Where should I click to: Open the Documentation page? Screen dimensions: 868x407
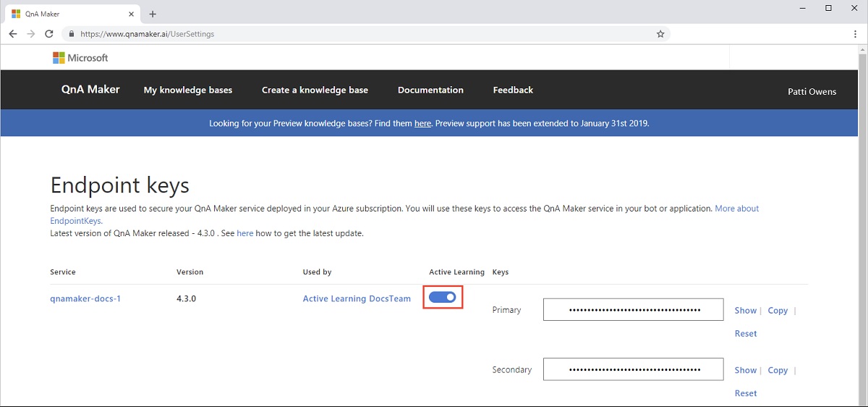coord(430,91)
